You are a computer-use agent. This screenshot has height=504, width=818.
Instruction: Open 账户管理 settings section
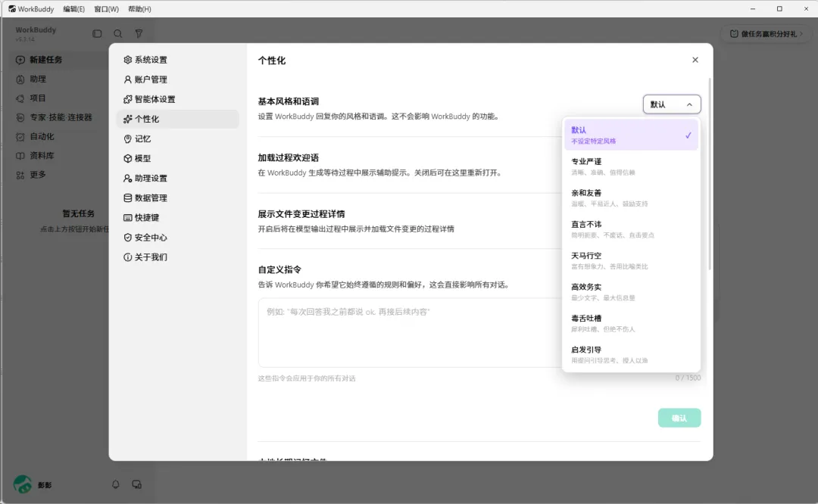[177, 79]
